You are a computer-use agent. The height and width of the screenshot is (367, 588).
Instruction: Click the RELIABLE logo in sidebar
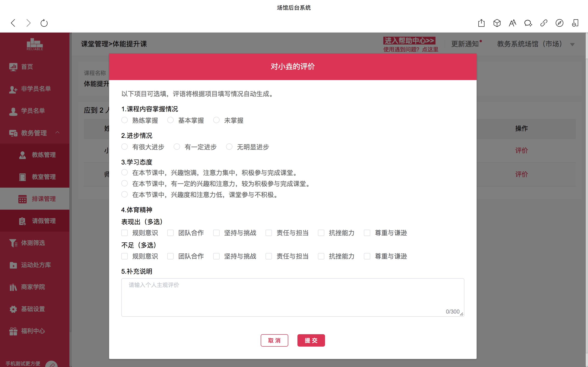35,44
